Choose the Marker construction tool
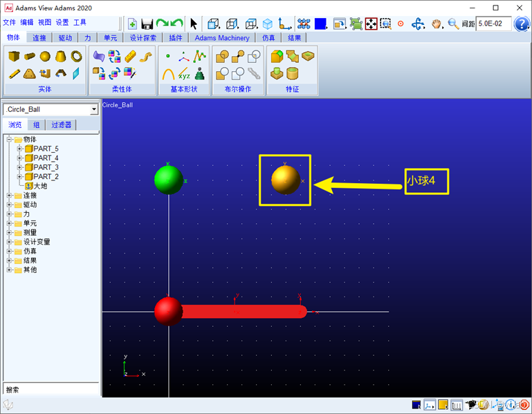 pos(183,57)
